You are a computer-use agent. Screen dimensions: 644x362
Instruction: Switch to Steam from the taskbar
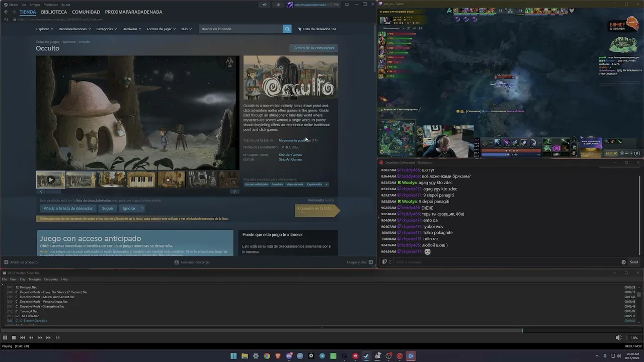366,356
